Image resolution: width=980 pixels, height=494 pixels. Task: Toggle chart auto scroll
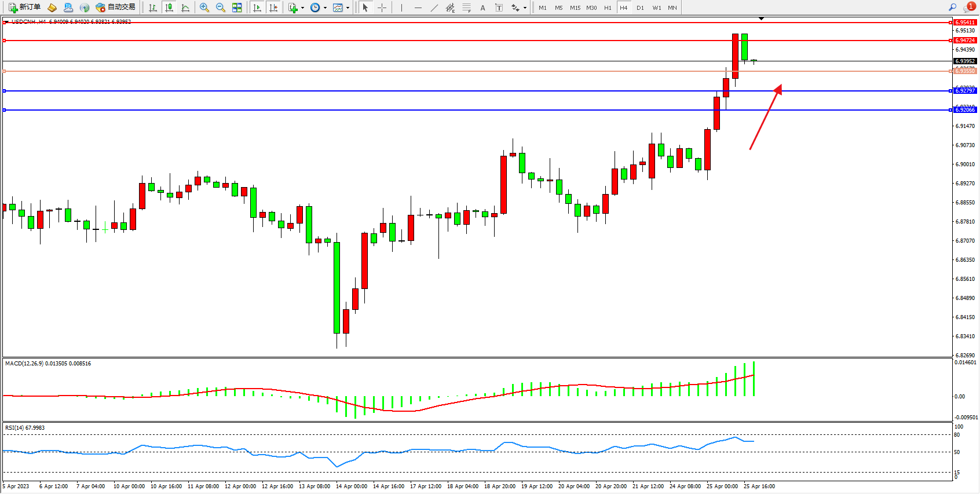coord(257,8)
